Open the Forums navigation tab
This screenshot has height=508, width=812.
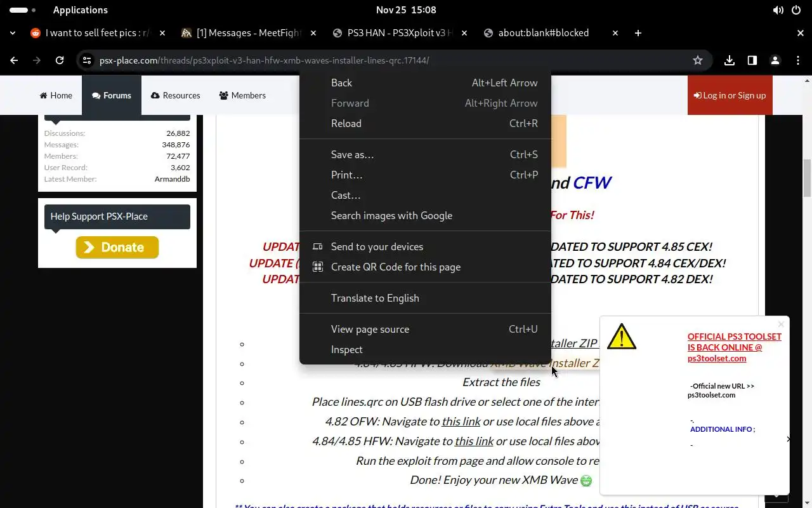tap(112, 95)
